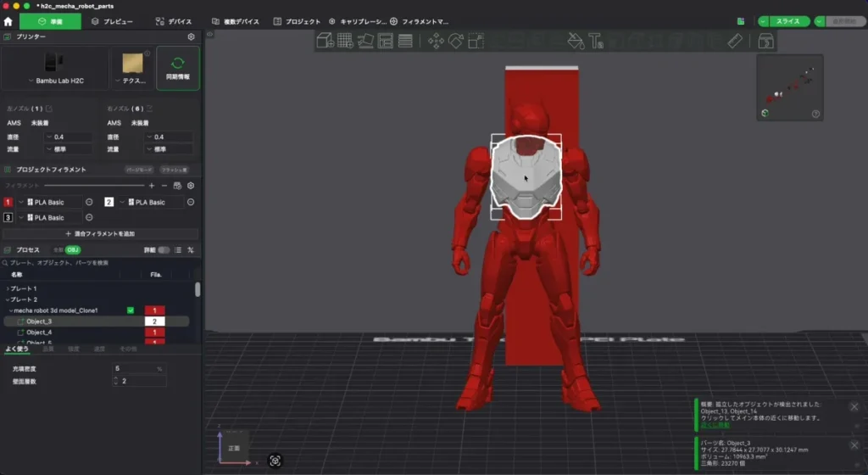The width and height of the screenshot is (868, 475).
Task: Select the Text shape tool
Action: (x=596, y=41)
